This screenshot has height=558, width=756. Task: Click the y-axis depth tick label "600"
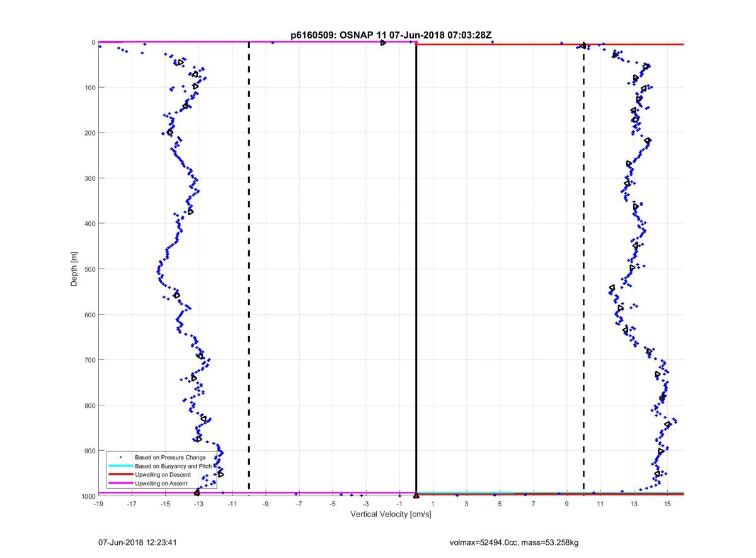(x=90, y=315)
